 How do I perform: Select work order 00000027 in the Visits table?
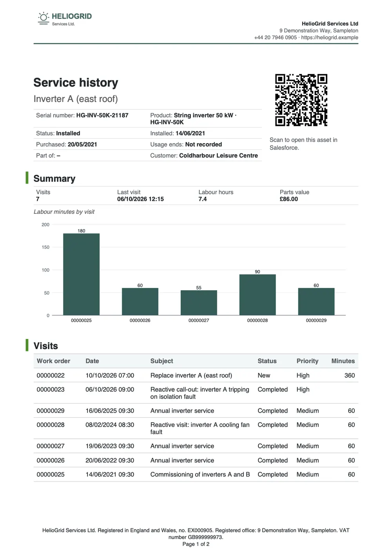(x=51, y=446)
